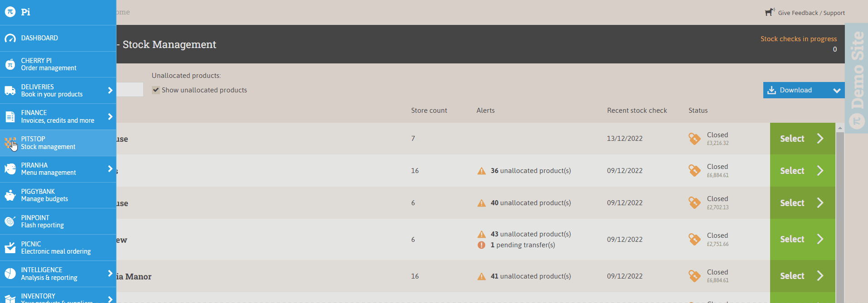Open Picnic Electronic meal ordering
Image resolution: width=868 pixels, height=303 pixels.
click(x=58, y=247)
